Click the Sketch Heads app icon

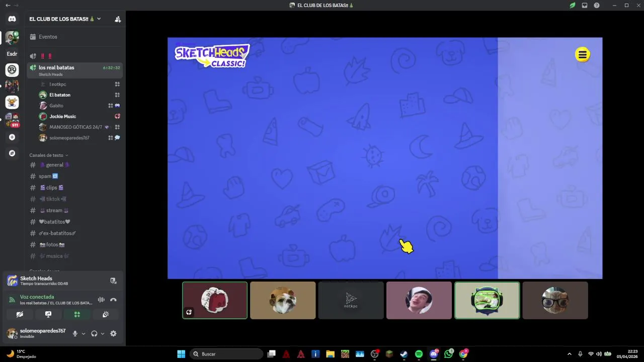[x=12, y=281]
